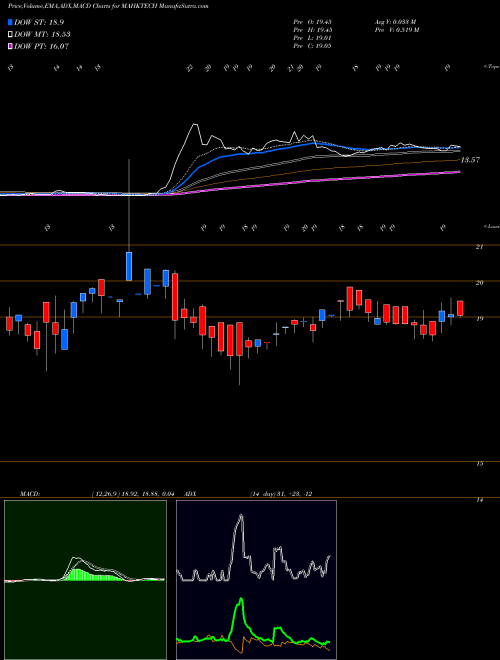Click the 'Pre C: 19.05' close value

[313, 46]
